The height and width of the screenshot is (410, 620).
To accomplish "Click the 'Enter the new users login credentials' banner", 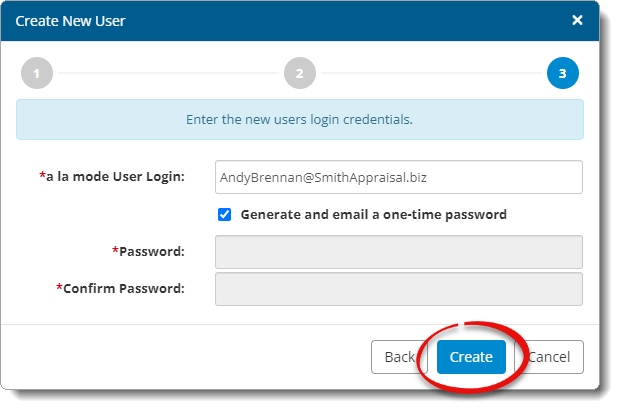I will coord(299,119).
